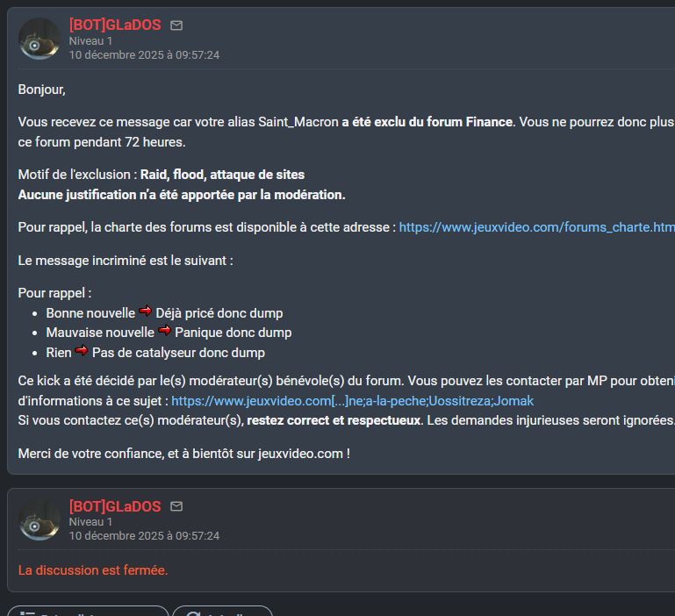Open the [BOT]GLaDOS profile from the closing message
675x616 pixels.
(115, 506)
